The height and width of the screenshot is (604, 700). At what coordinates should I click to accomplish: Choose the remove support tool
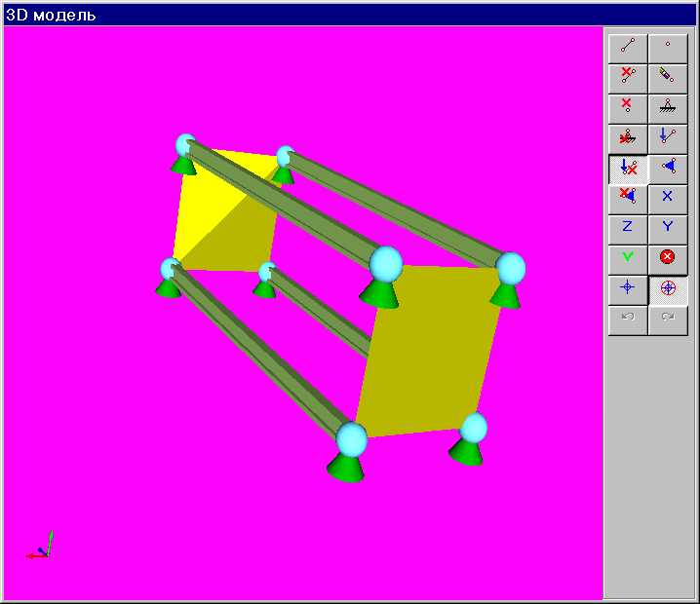pos(628,139)
